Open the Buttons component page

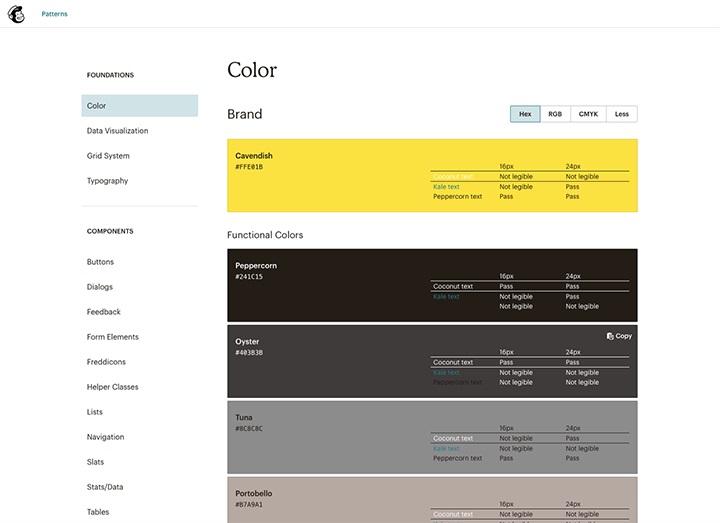coord(100,262)
